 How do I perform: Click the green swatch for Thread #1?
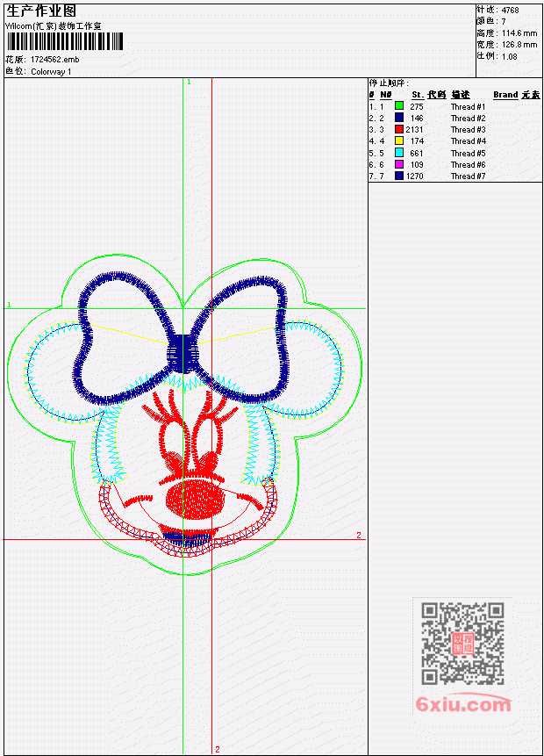(x=399, y=105)
